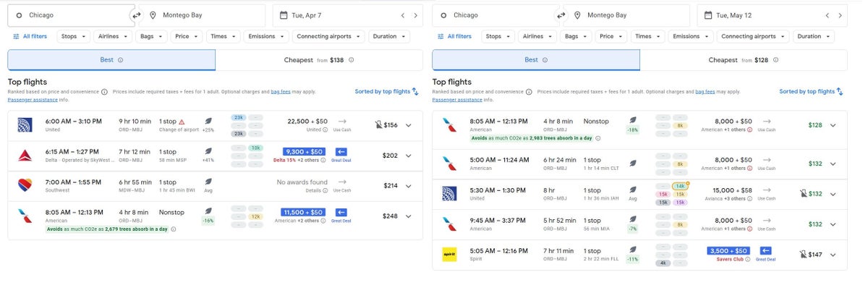The height and width of the screenshot is (293, 868).
Task: Switch to Cheapest tab from $128
Action: [743, 60]
